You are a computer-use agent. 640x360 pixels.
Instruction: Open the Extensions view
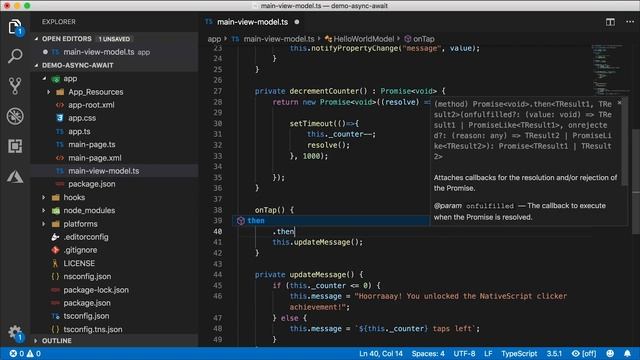(x=15, y=146)
